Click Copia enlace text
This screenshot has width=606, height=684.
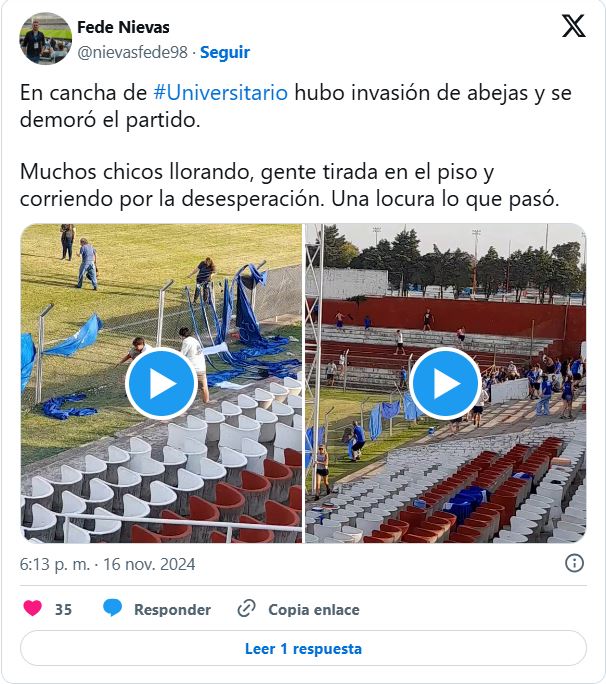tap(314, 609)
